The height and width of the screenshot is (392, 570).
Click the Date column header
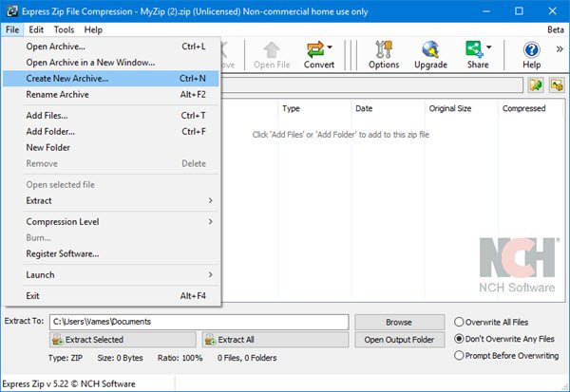[x=388, y=108]
